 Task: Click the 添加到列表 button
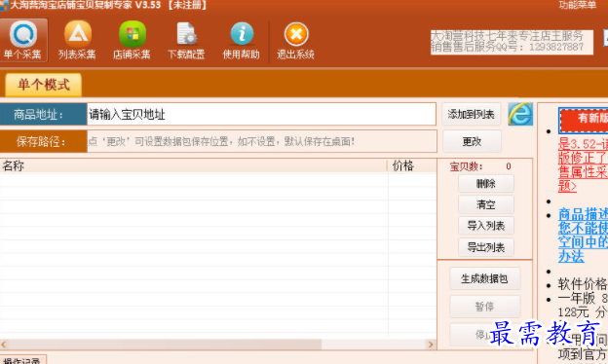472,114
